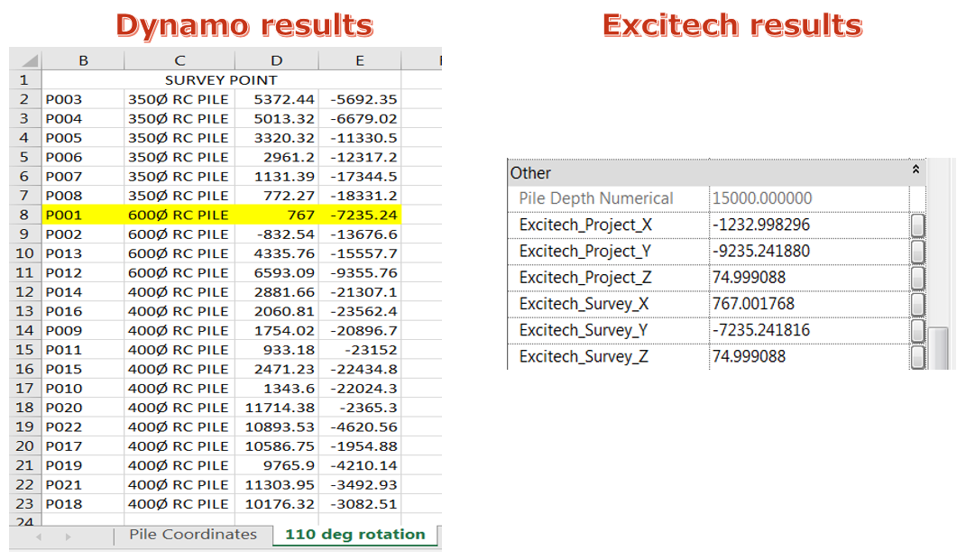Select the 400Ø RC PILE cell in P014 row

[x=179, y=292]
